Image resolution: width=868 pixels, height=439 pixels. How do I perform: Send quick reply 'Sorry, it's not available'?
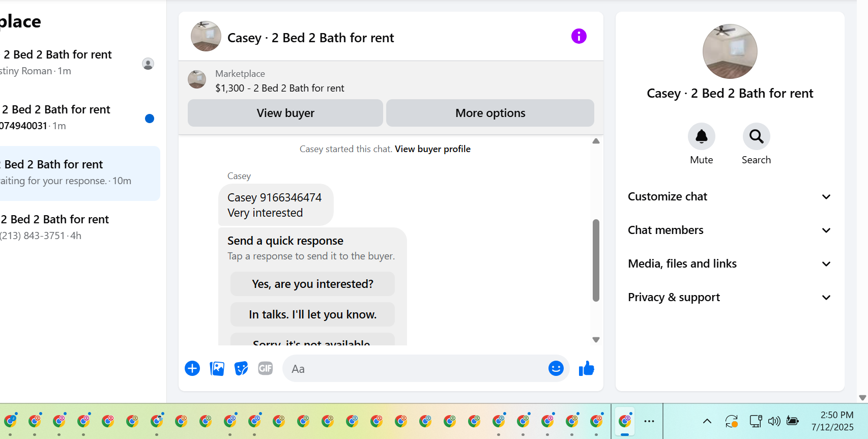[x=312, y=340]
